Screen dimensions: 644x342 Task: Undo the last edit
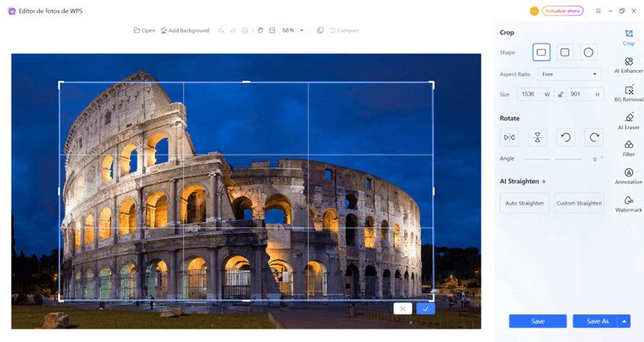tap(221, 30)
